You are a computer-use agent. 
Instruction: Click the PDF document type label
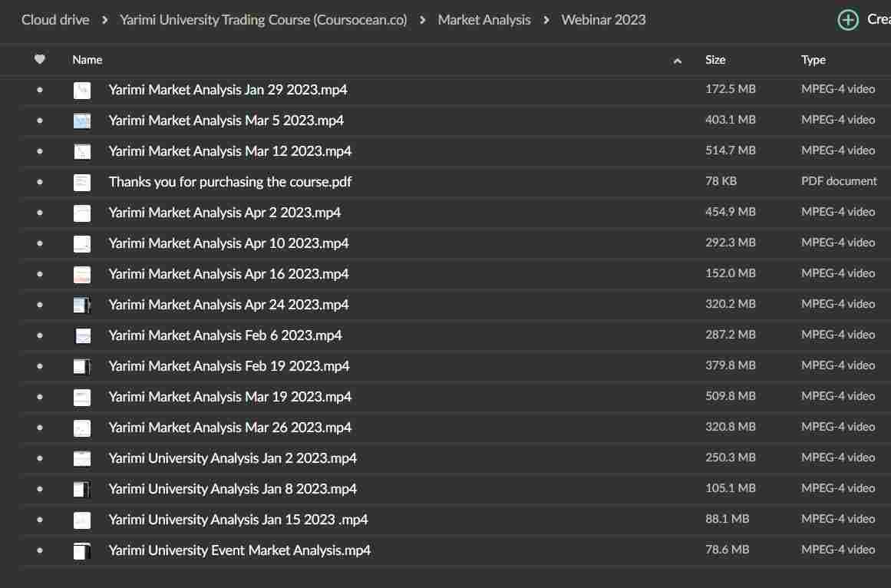point(839,181)
